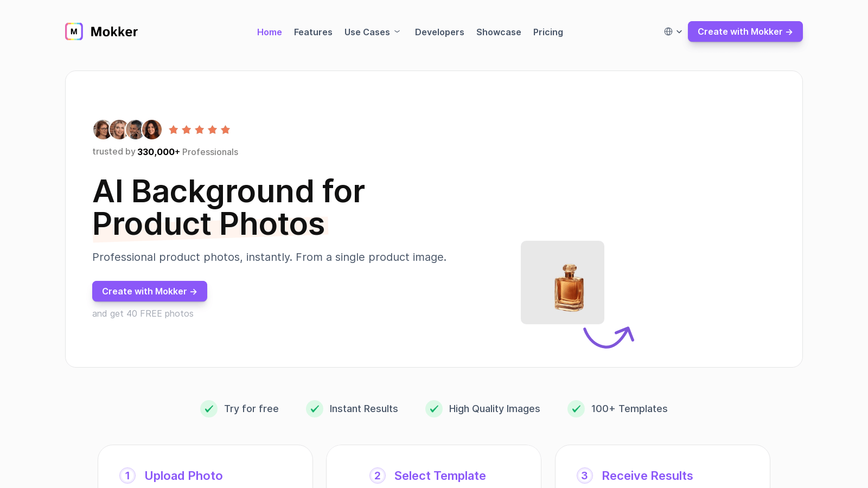868x488 pixels.
Task: Click the '330,000+' trusted text
Action: [158, 152]
